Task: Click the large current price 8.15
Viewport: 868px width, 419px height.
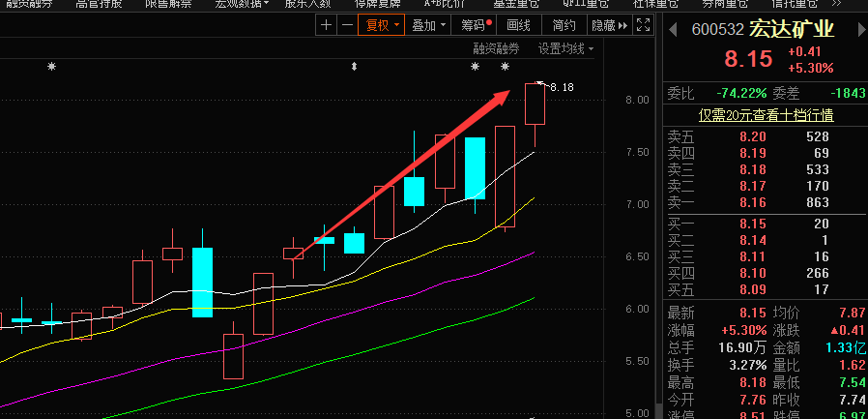Action: point(748,59)
